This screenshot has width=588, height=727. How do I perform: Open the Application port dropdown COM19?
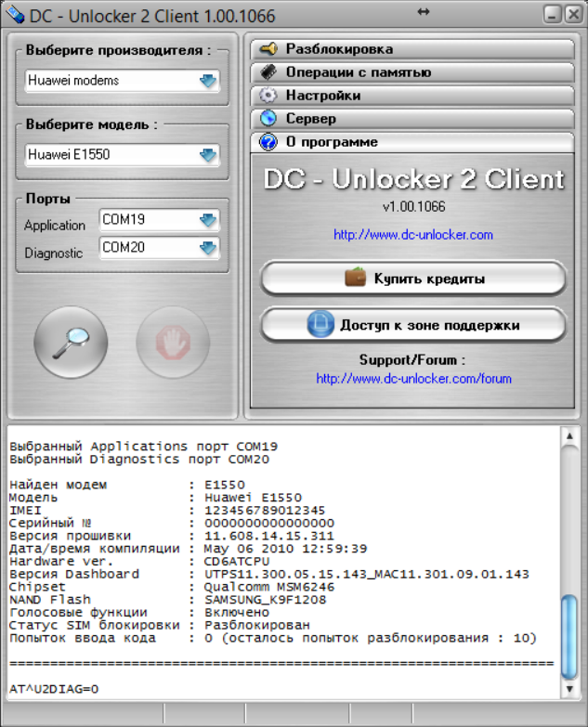coord(160,220)
